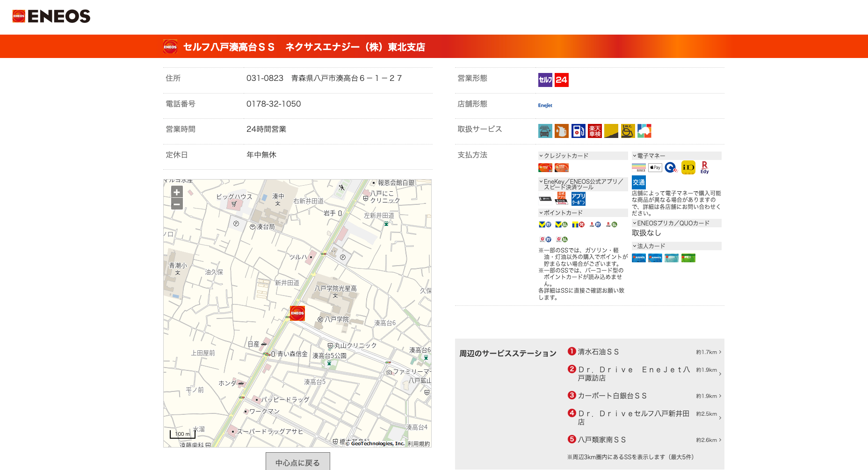Zoom in the map with plus button

[x=177, y=192]
